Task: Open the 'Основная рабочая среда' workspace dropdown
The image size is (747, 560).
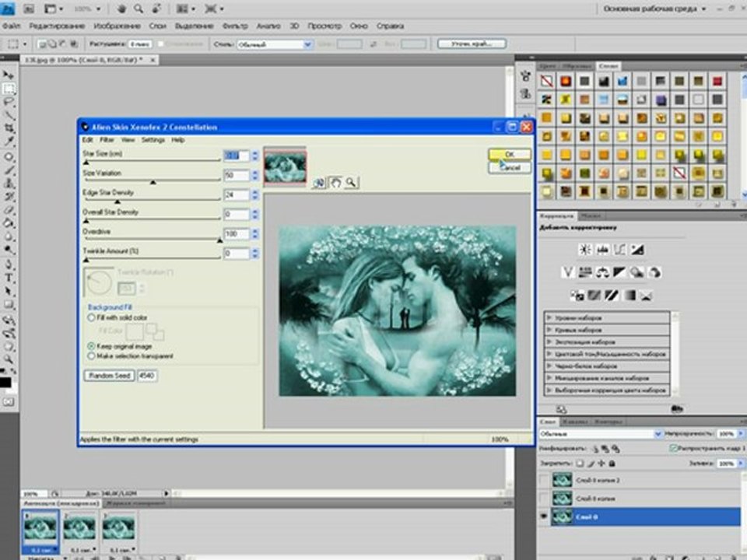Action: pos(654,9)
